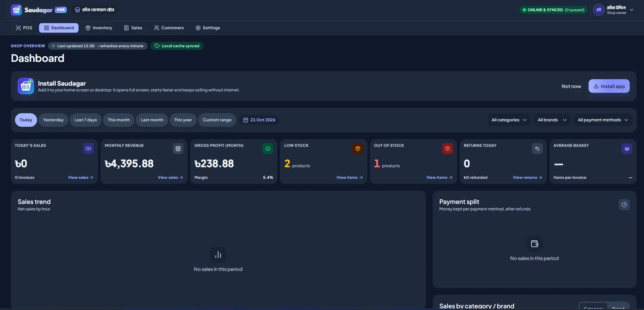
Task: Click the Gross Profit piggy bank icon
Action: [x=268, y=149]
